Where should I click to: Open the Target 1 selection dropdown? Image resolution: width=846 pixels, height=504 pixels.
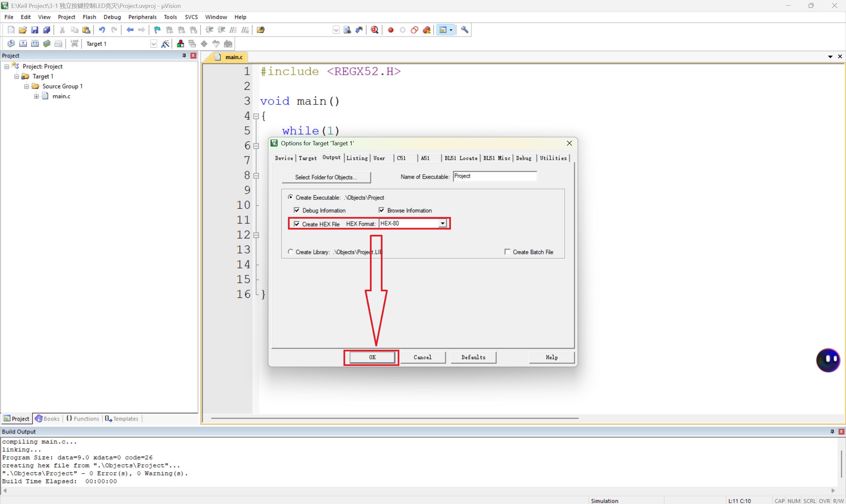[x=153, y=44]
